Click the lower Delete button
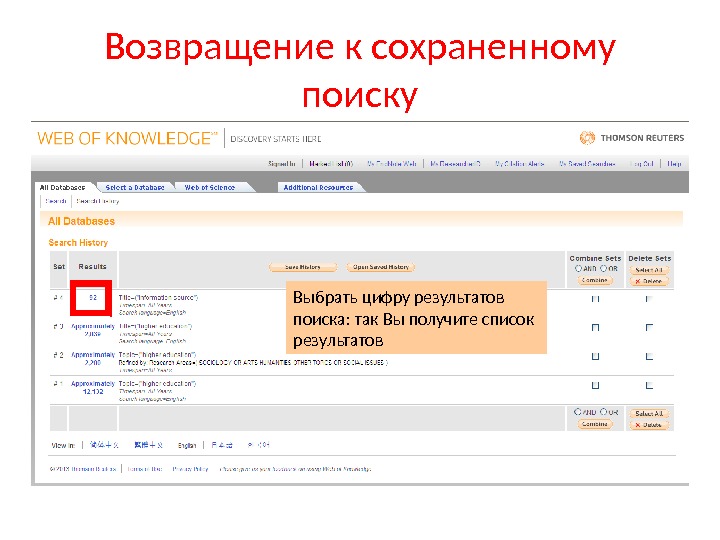Screen dimensions: 720x540 pyautogui.click(x=649, y=425)
